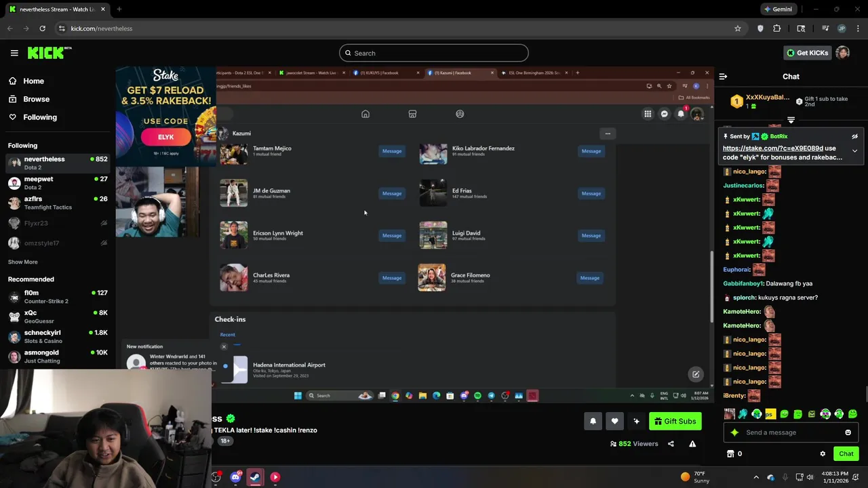Go to the Kick logo homepage

click(x=50, y=53)
